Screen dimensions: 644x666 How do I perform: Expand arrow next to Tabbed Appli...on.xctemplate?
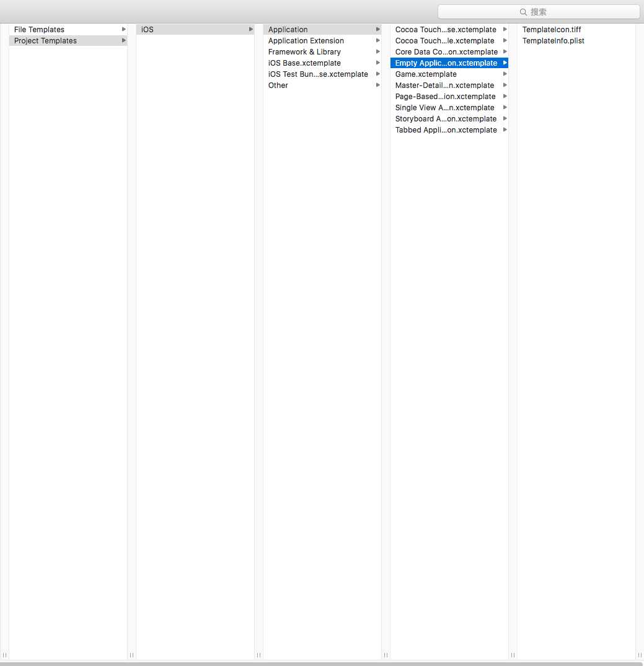[x=505, y=129]
